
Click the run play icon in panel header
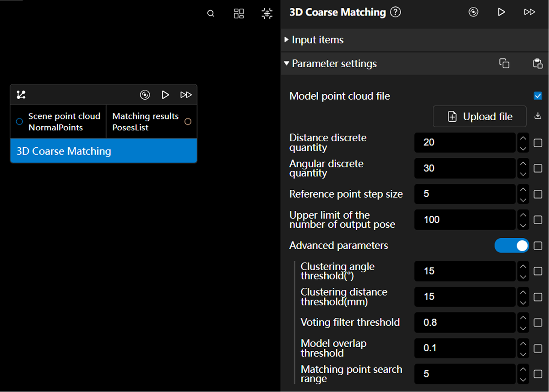pos(501,12)
